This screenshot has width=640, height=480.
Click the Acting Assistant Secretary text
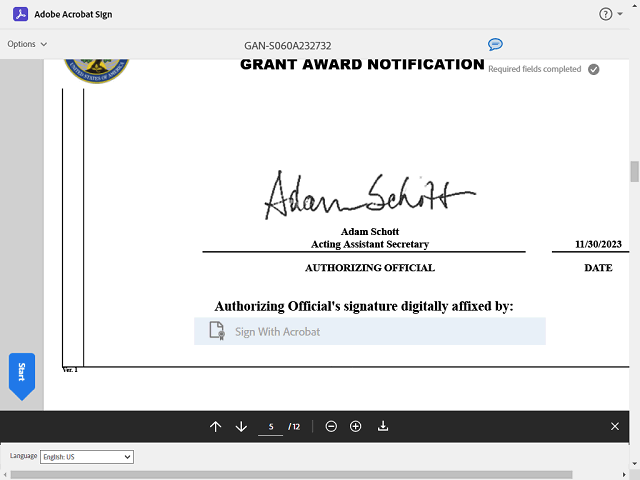click(x=370, y=244)
